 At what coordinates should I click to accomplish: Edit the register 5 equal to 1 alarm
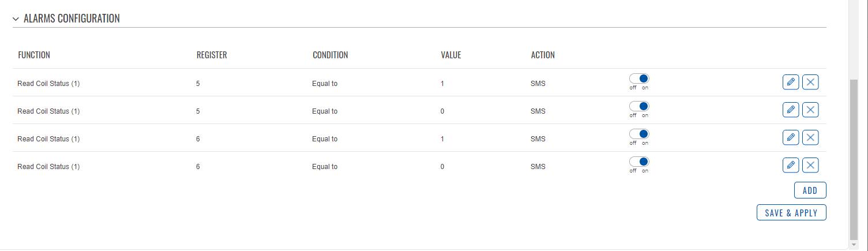[791, 82]
